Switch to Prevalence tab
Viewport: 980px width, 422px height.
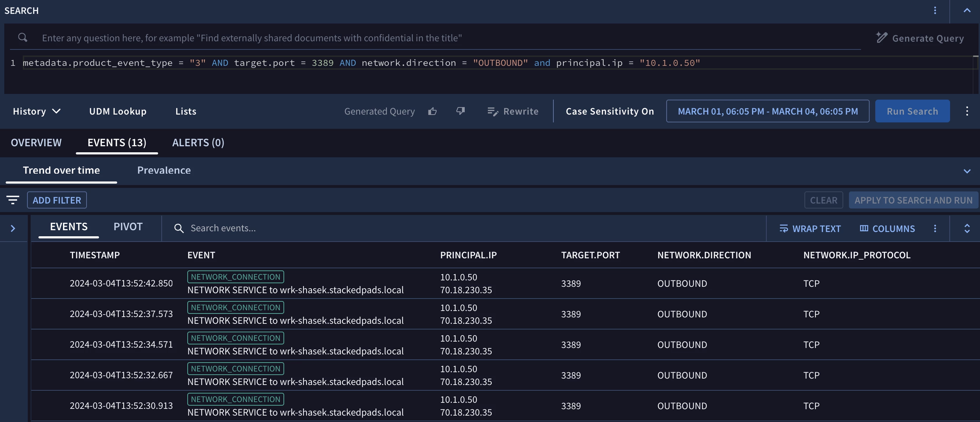[164, 170]
